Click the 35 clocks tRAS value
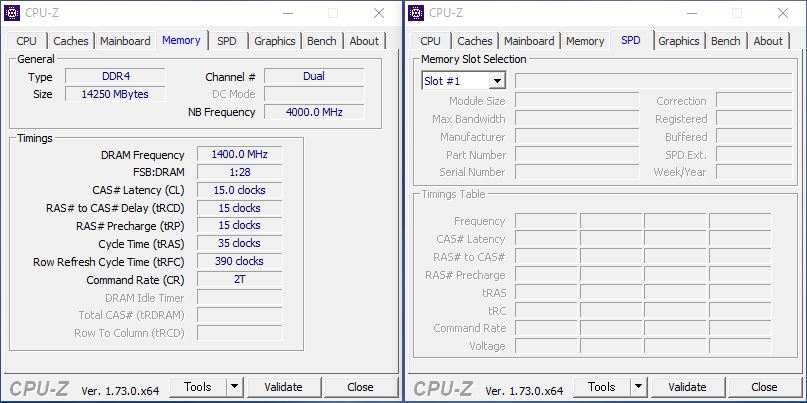The width and height of the screenshot is (807, 403). point(239,243)
